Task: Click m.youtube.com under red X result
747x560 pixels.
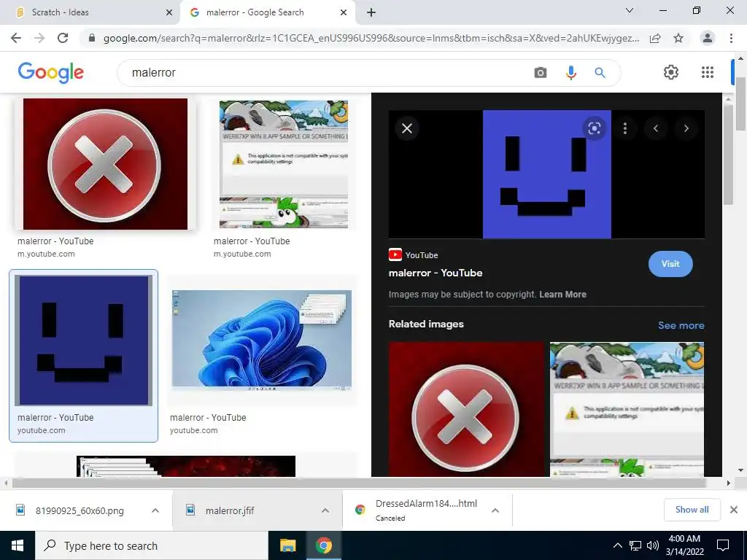Action: (x=46, y=254)
